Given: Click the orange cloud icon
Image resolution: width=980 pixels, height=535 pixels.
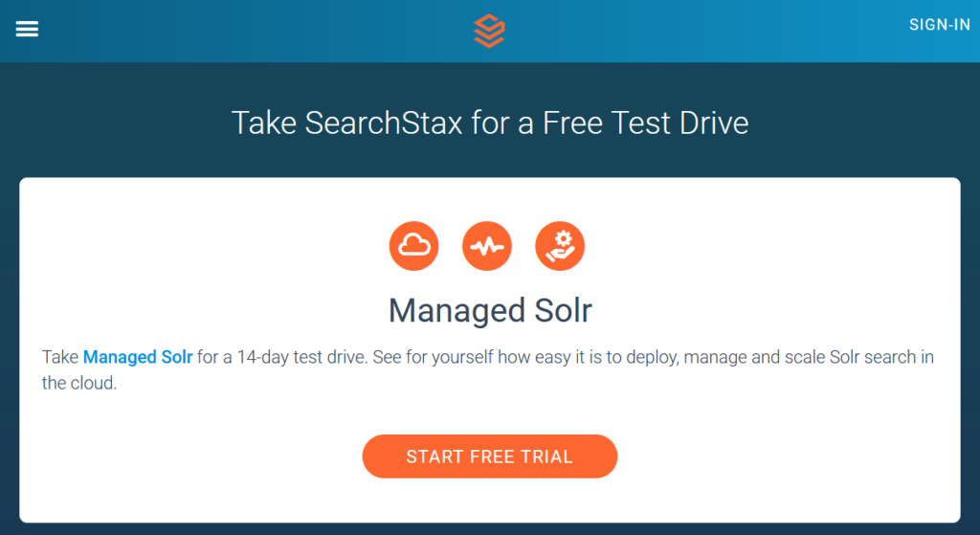Looking at the screenshot, I should 413,246.
